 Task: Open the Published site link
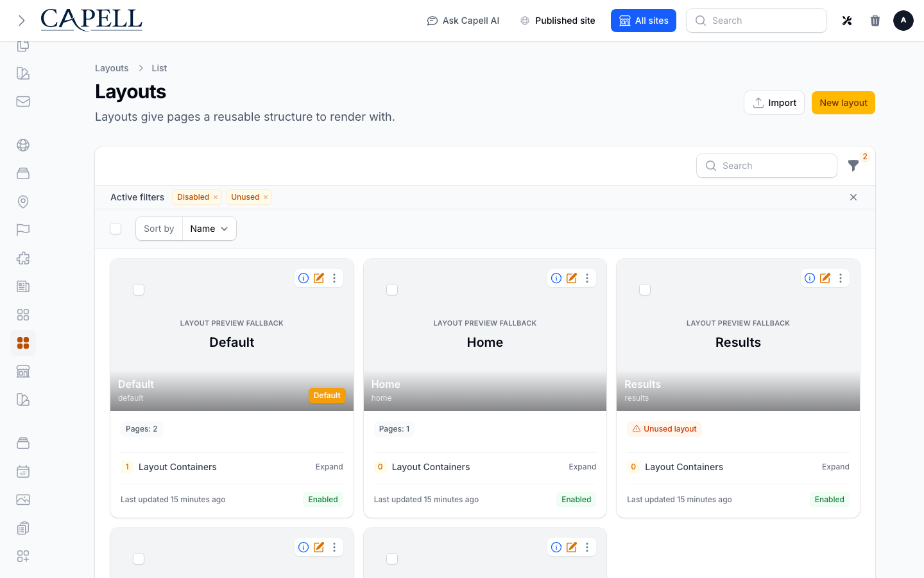(x=558, y=21)
